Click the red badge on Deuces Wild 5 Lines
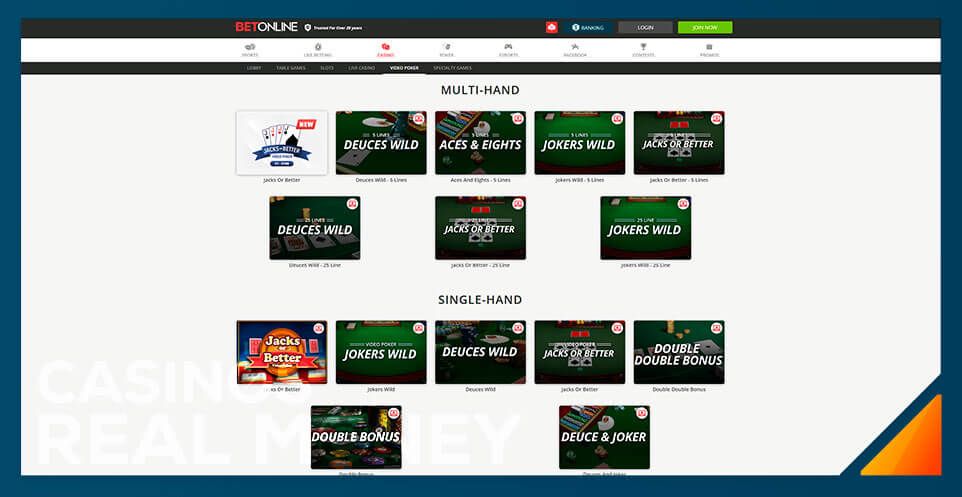This screenshot has width=962, height=497. (x=419, y=118)
